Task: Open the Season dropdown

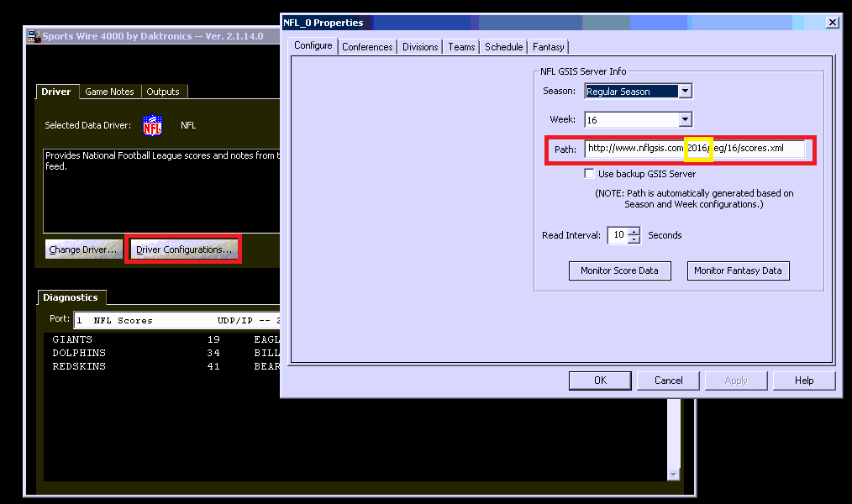Action: pyautogui.click(x=685, y=92)
